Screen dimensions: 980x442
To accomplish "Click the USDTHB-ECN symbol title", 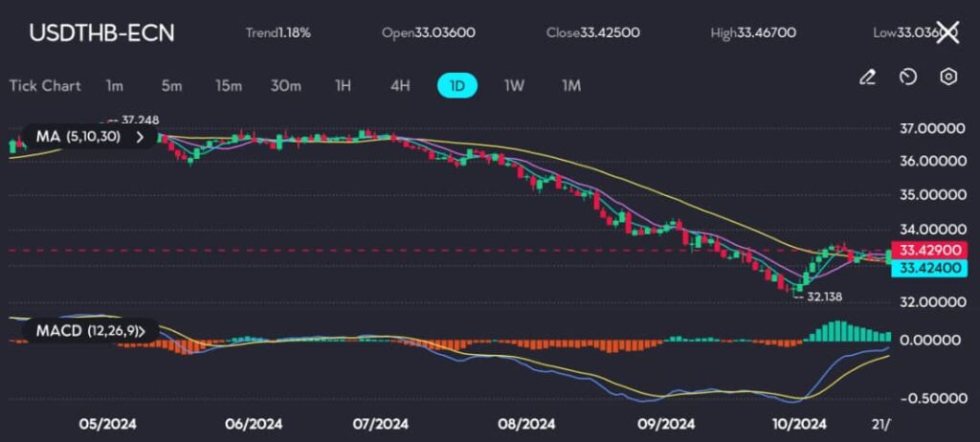I will click(x=101, y=33).
